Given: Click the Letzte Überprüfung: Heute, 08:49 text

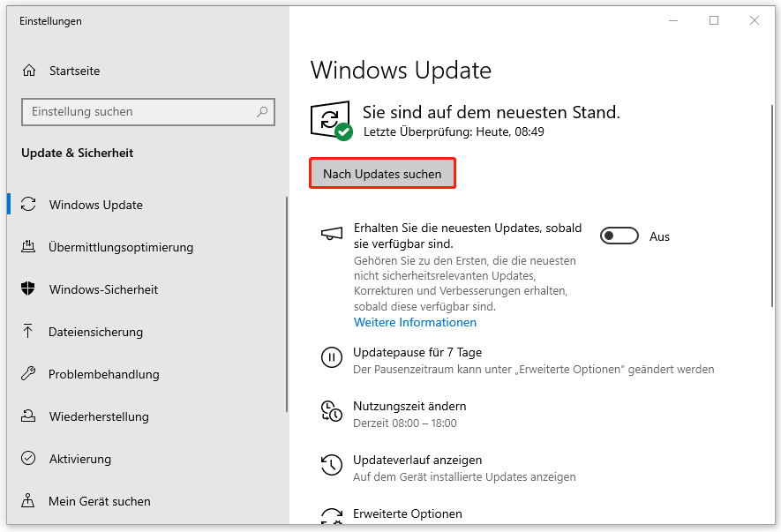Looking at the screenshot, I should coord(454,132).
